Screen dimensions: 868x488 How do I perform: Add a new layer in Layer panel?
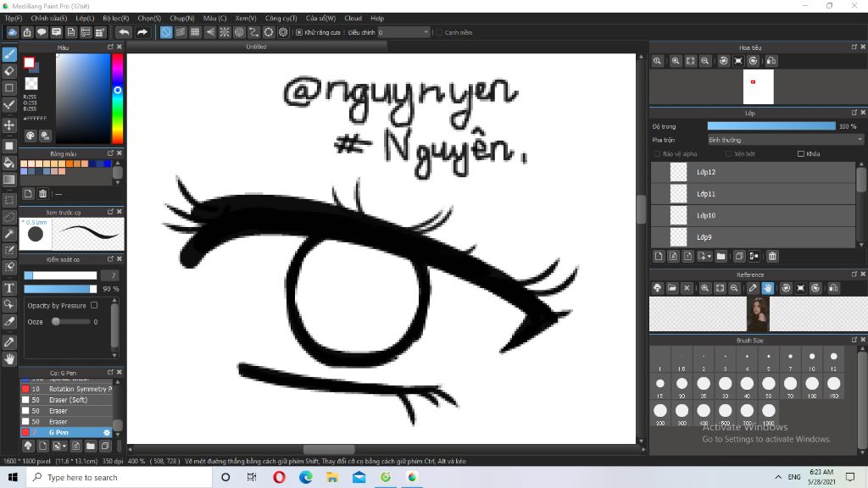click(658, 256)
